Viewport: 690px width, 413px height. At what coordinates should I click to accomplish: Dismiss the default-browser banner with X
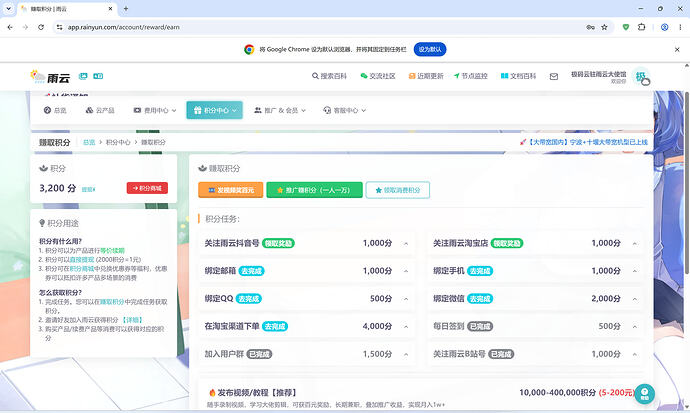677,50
